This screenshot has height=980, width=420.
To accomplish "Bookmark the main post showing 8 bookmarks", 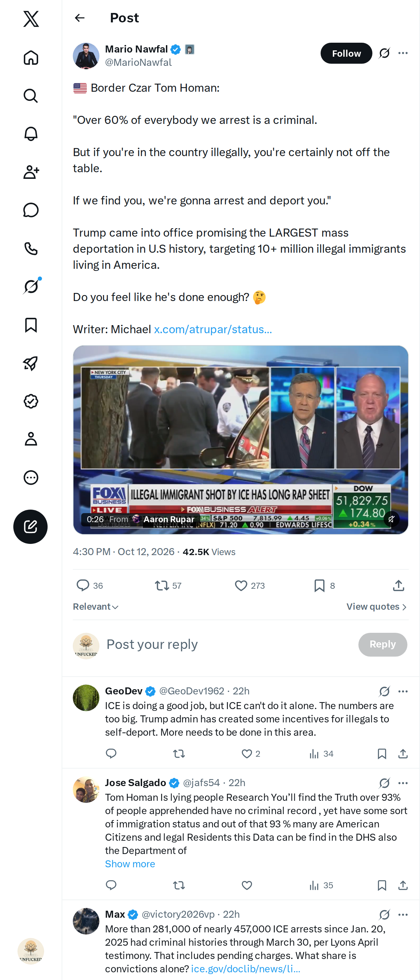I will (319, 585).
